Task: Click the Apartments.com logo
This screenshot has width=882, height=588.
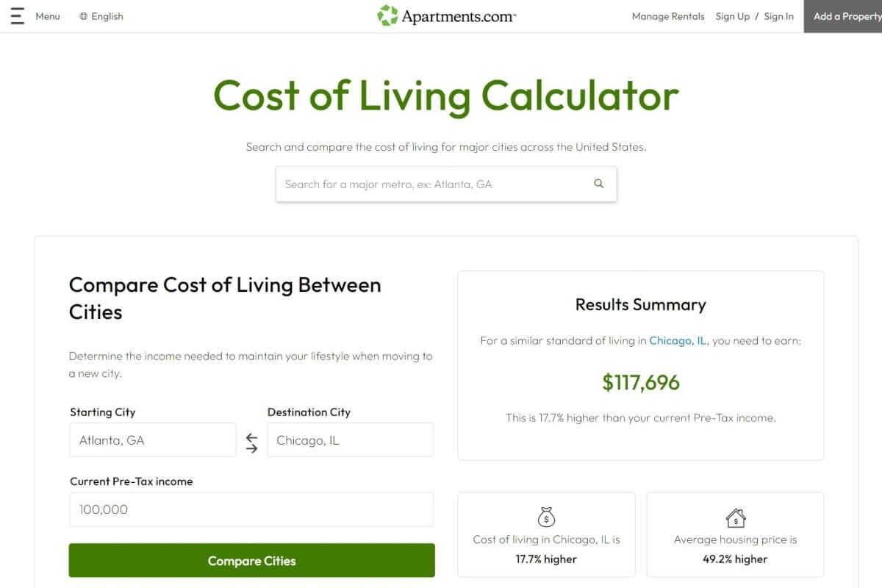Action: (445, 15)
